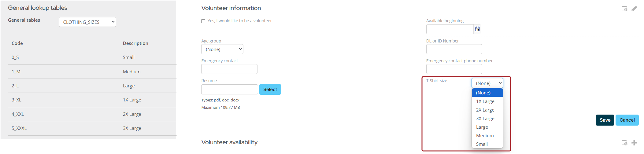Click the plus icon for Volunteer availability
This screenshot has width=644, height=154.
(634, 143)
